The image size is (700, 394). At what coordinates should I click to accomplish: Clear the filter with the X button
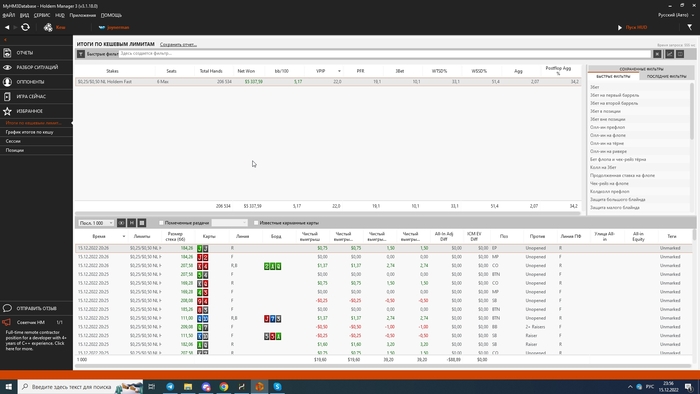[657, 54]
